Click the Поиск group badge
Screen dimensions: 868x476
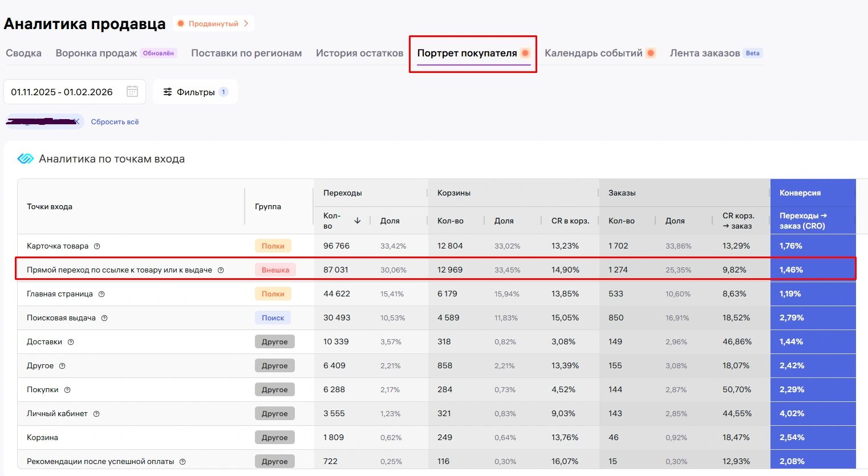(273, 318)
